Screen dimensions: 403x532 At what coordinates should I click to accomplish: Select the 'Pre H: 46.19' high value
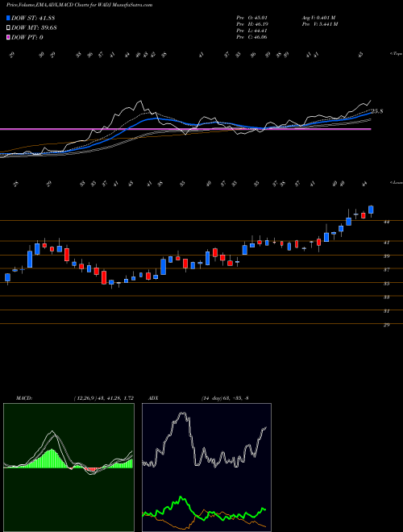[x=251, y=24]
